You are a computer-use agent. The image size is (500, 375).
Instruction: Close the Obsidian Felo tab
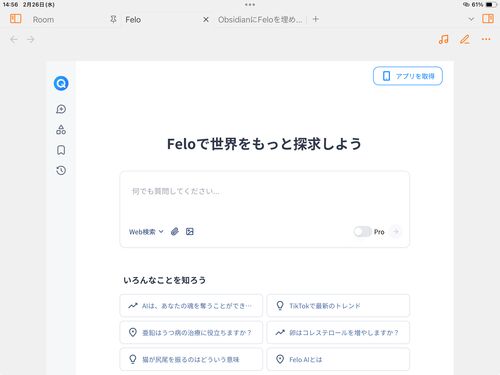click(x=206, y=20)
